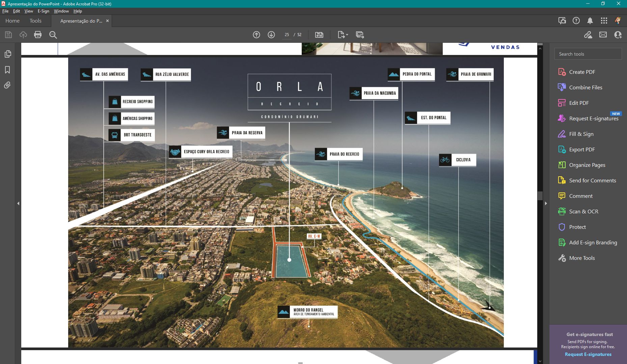
Task: Click the document vertical scrollbar thumb
Action: tap(540, 196)
